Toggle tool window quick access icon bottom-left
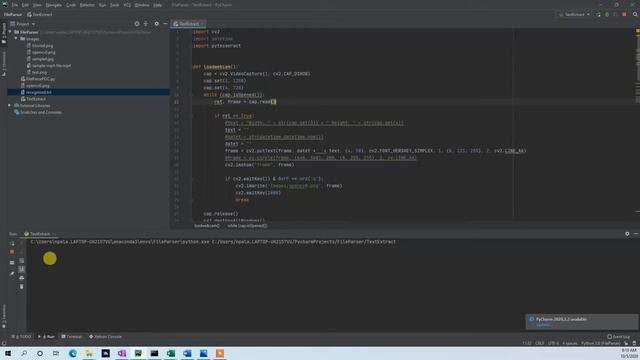The image size is (640, 360). point(4,343)
